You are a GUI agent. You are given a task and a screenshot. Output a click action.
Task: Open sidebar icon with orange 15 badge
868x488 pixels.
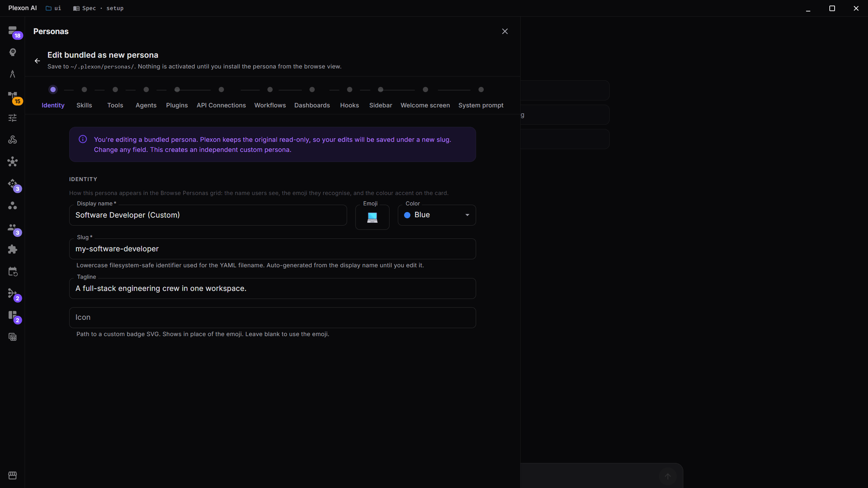point(13,96)
